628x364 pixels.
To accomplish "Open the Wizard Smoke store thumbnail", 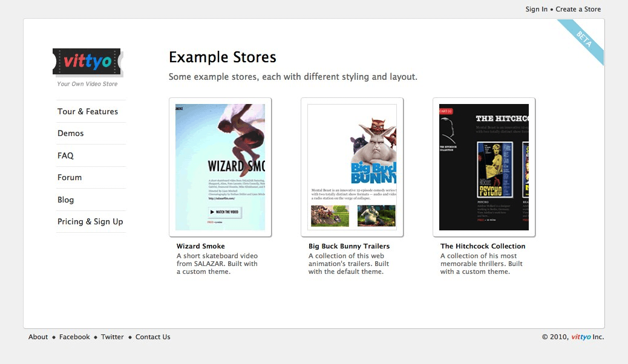I will tap(220, 167).
